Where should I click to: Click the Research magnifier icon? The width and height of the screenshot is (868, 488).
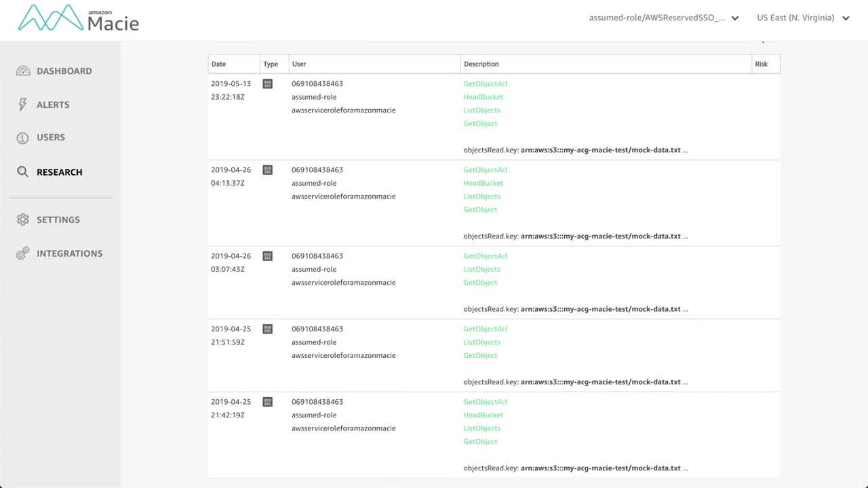(22, 172)
